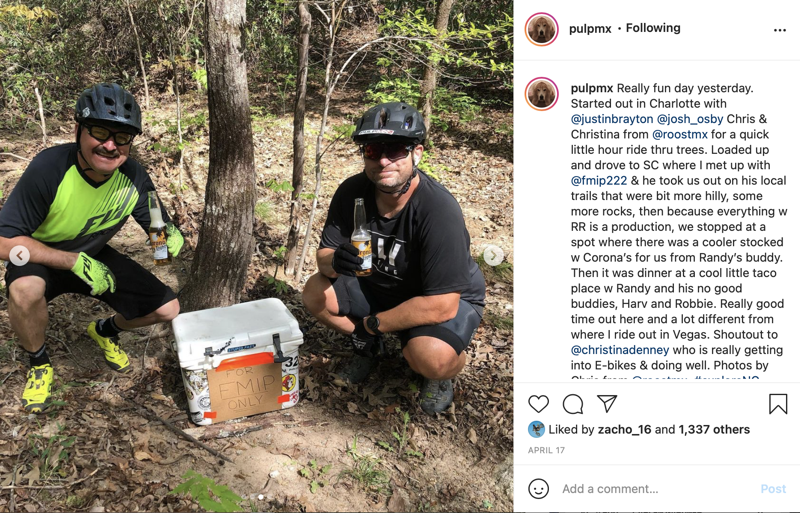Open the @fmip222 mention link
Screen dimensions: 800x513
click(598, 181)
